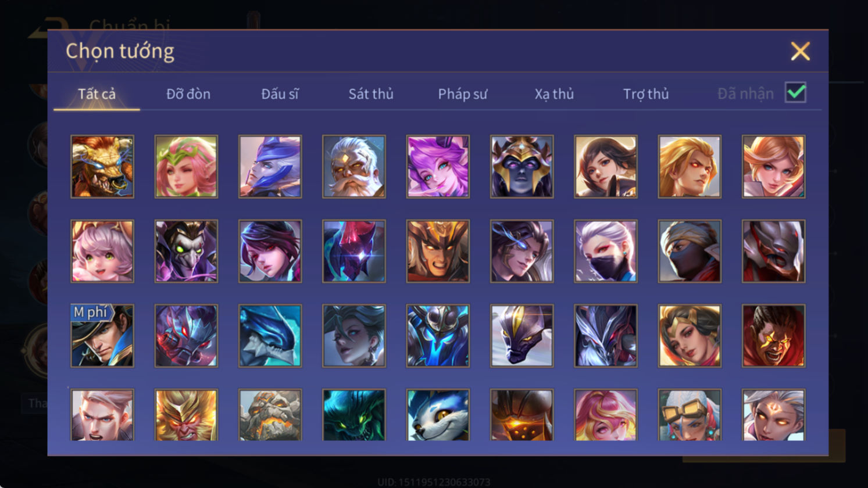This screenshot has width=868, height=488.
Task: Pick the pink-haired girl with leaf crown
Action: 186,167
